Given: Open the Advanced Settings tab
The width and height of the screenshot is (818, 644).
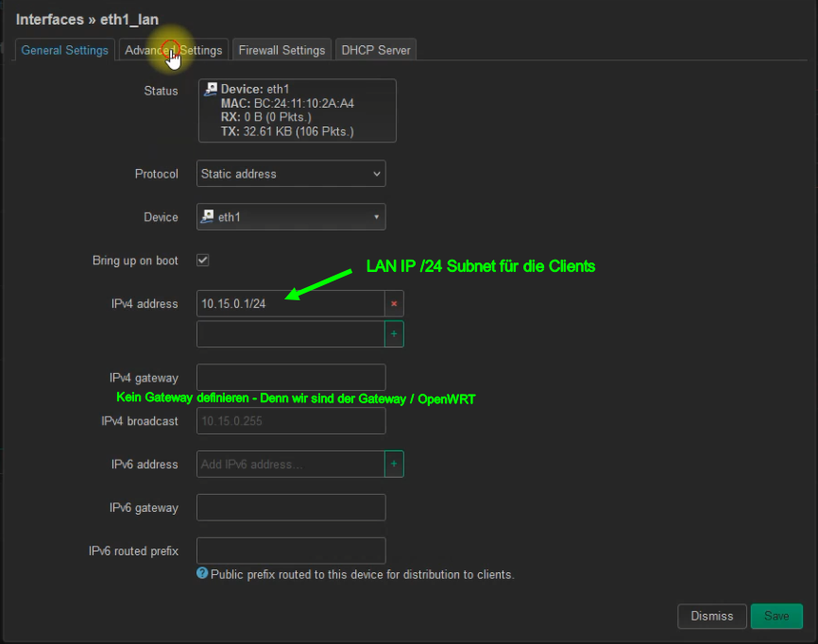Looking at the screenshot, I should point(174,50).
